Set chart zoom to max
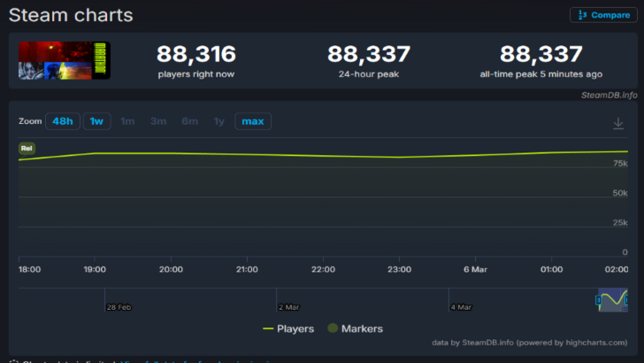The image size is (644, 363). point(253,121)
